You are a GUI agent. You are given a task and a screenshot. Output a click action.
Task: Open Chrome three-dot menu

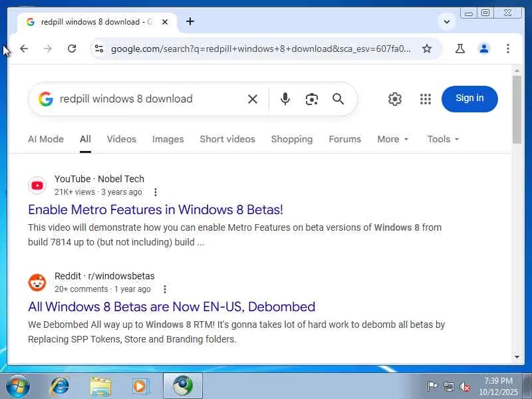(x=508, y=49)
